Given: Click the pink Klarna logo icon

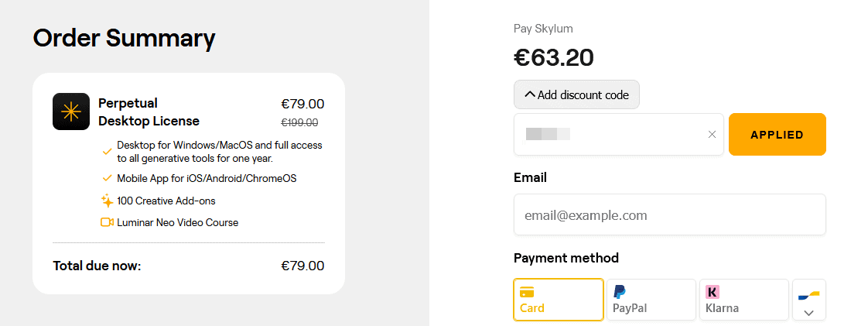Looking at the screenshot, I should point(713,292).
